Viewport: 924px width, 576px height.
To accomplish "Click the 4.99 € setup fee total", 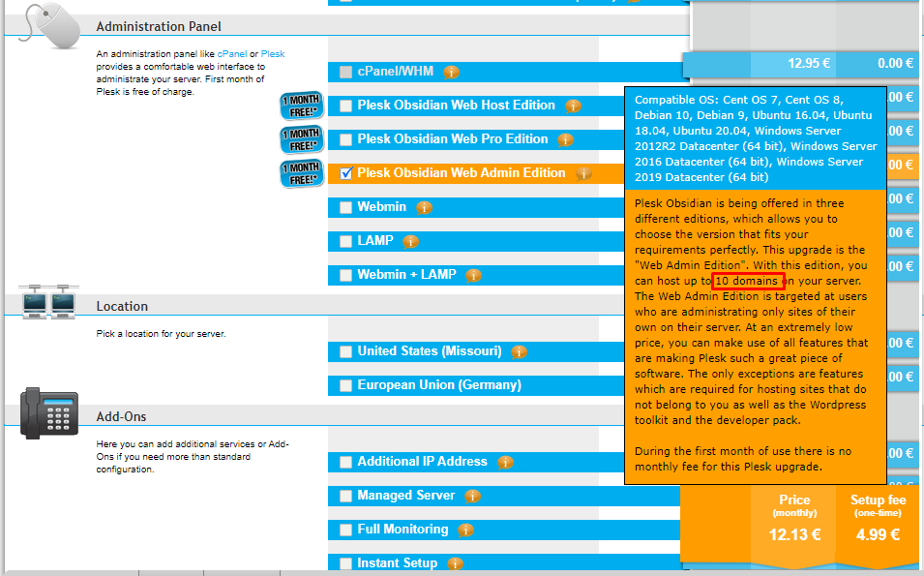I will click(878, 534).
